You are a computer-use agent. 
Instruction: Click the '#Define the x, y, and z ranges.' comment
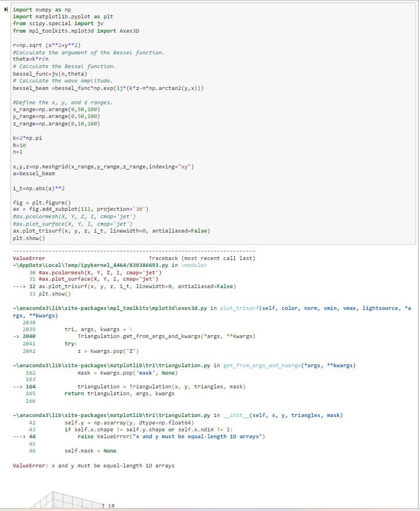coord(62,103)
